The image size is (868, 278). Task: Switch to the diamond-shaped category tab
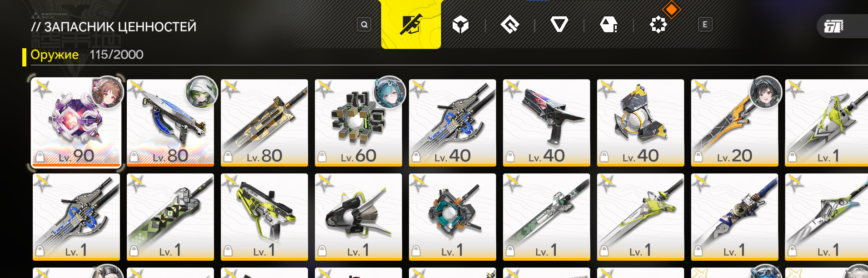click(x=510, y=25)
